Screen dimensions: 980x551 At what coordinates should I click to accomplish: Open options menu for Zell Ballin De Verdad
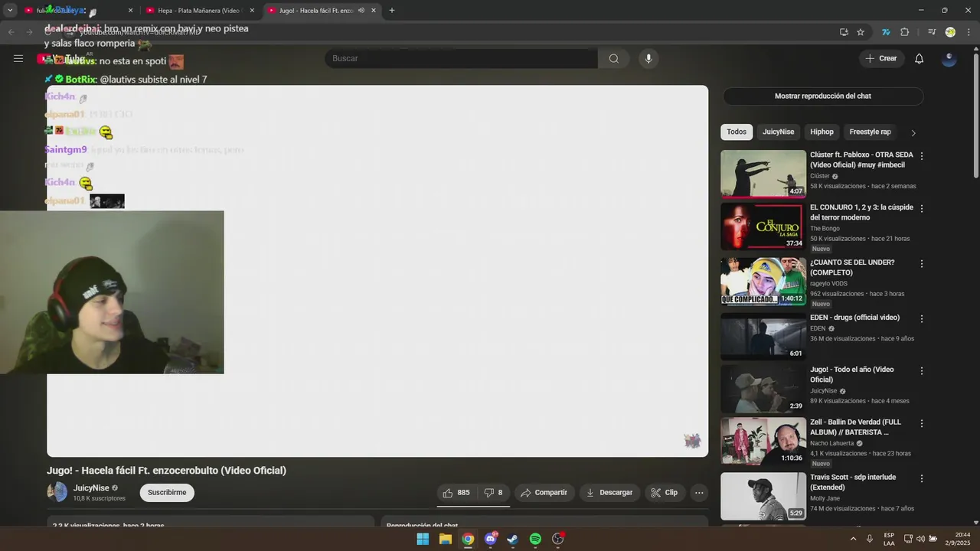(921, 423)
